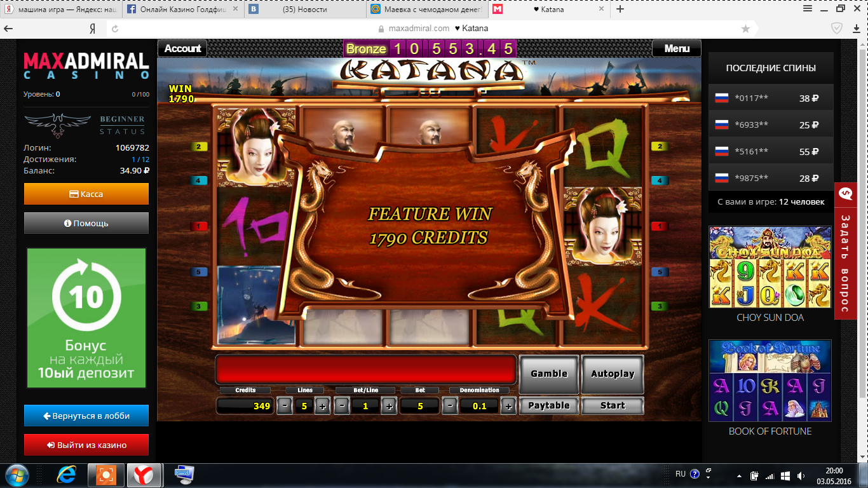
Task: Click the Bronze jackpot counter
Action: (430, 48)
